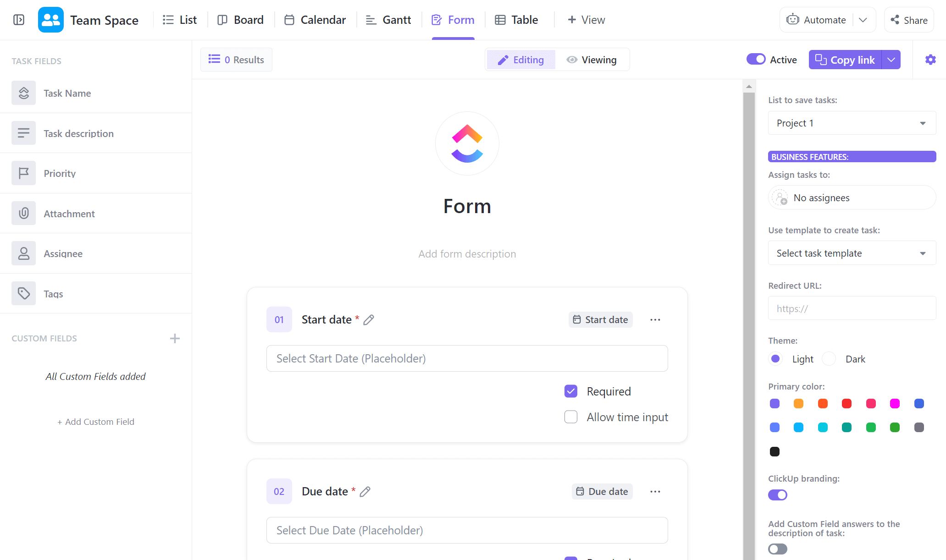Click the Calendar view icon
946x560 pixels.
pyautogui.click(x=288, y=20)
